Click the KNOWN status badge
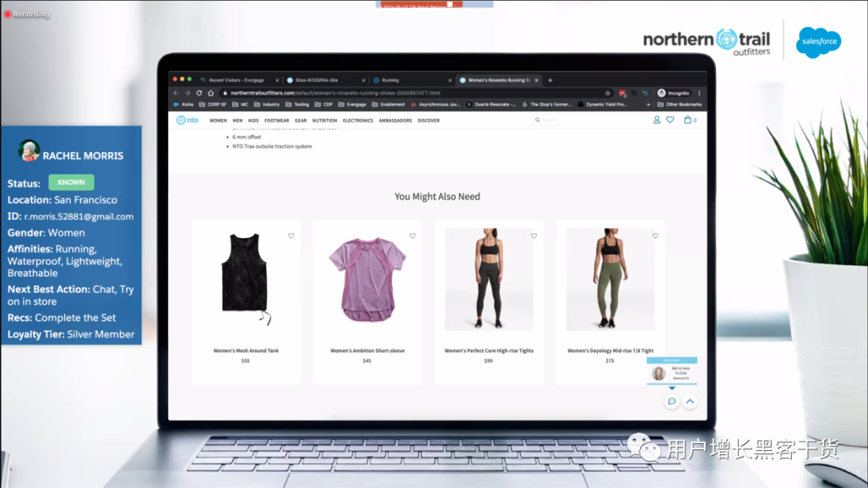868x488 pixels. coord(71,182)
